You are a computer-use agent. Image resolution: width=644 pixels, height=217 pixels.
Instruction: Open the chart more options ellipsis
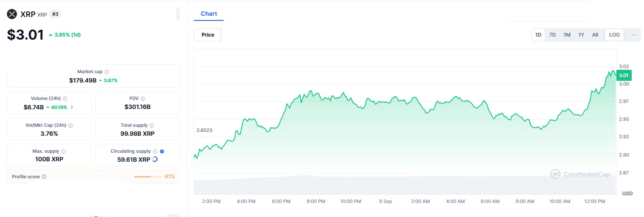634,35
